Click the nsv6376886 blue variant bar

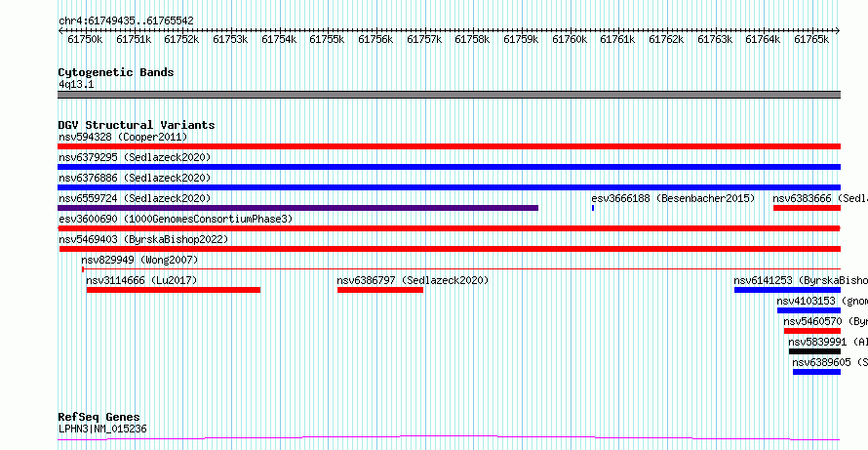[x=449, y=187]
